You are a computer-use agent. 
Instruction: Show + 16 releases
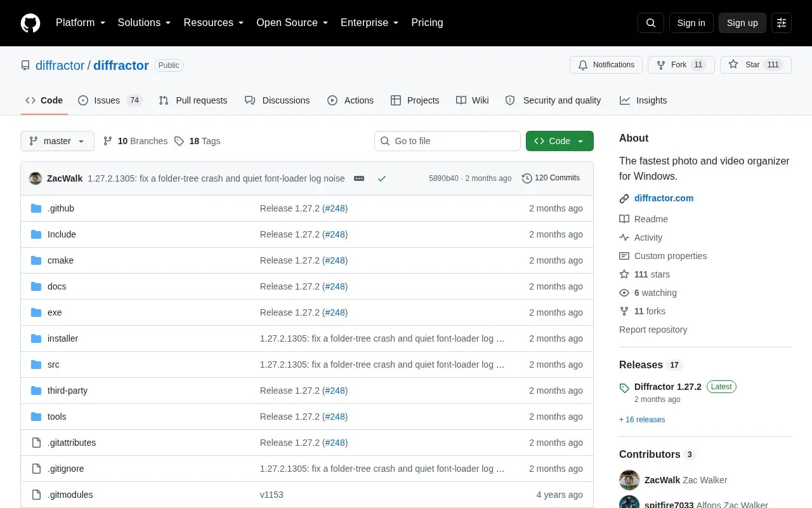642,420
